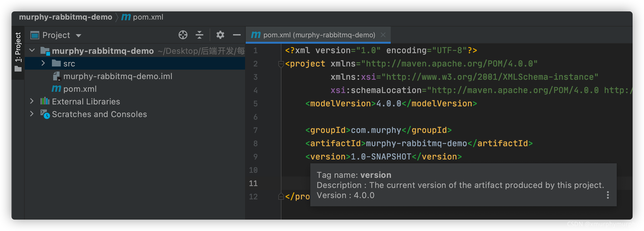The width and height of the screenshot is (644, 231).
Task: Select murphy-rabbitmq-demo.iml file
Action: 118,76
